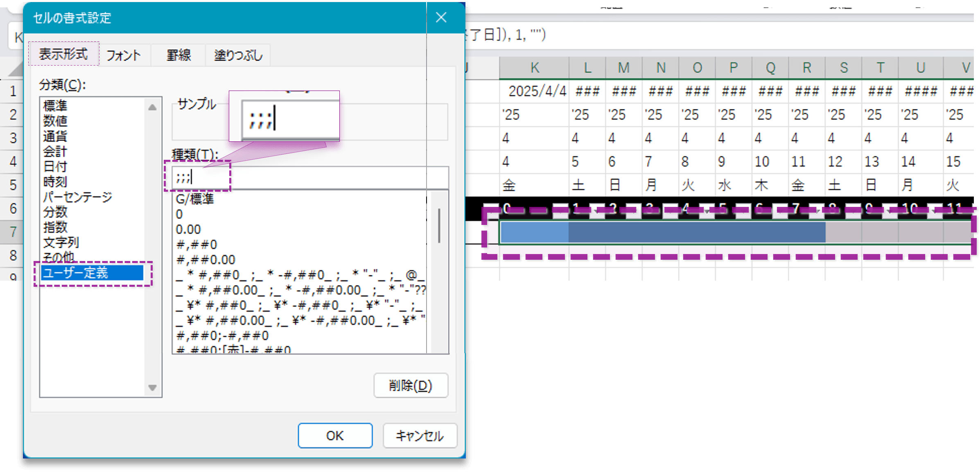Click the 削除(D) button
Viewport: 980px width, 472px height.
pyautogui.click(x=411, y=385)
